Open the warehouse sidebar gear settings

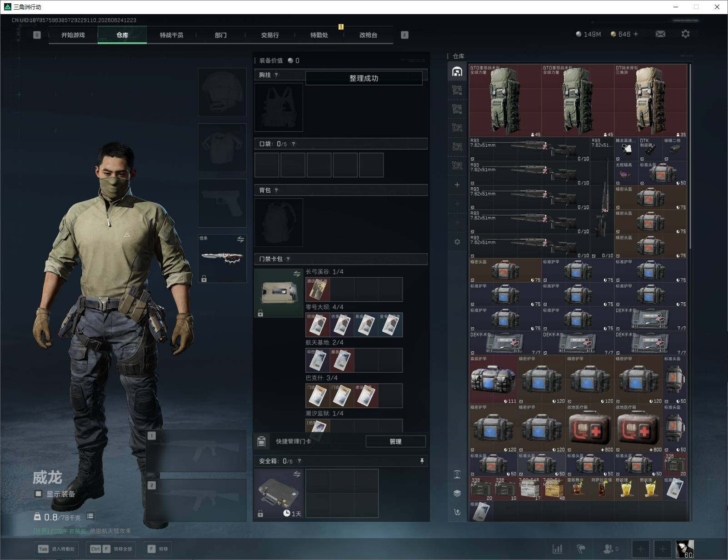(457, 242)
